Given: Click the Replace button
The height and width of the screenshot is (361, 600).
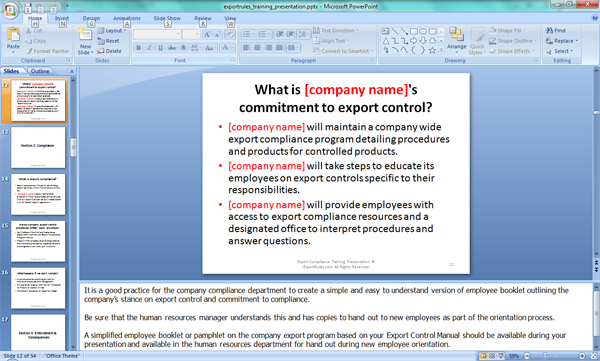Looking at the screenshot, I should pyautogui.click(x=562, y=41).
